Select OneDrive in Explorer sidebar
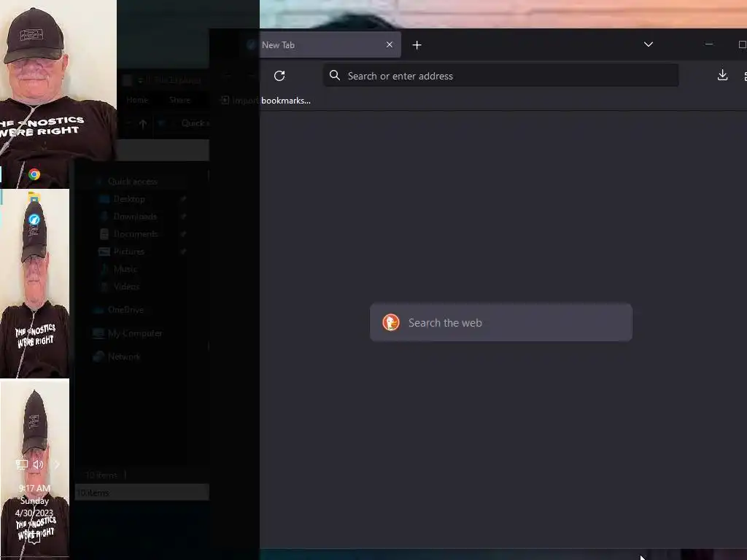747x560 pixels. tap(125, 310)
